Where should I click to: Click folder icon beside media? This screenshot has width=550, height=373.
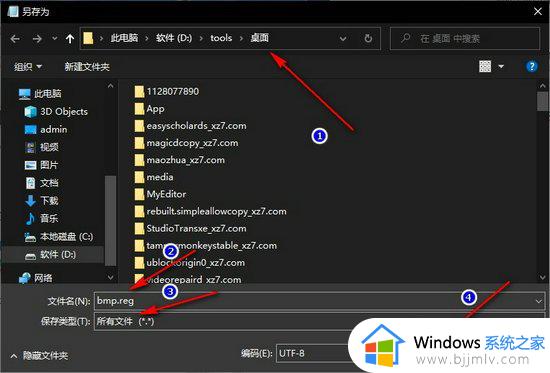pyautogui.click(x=139, y=177)
